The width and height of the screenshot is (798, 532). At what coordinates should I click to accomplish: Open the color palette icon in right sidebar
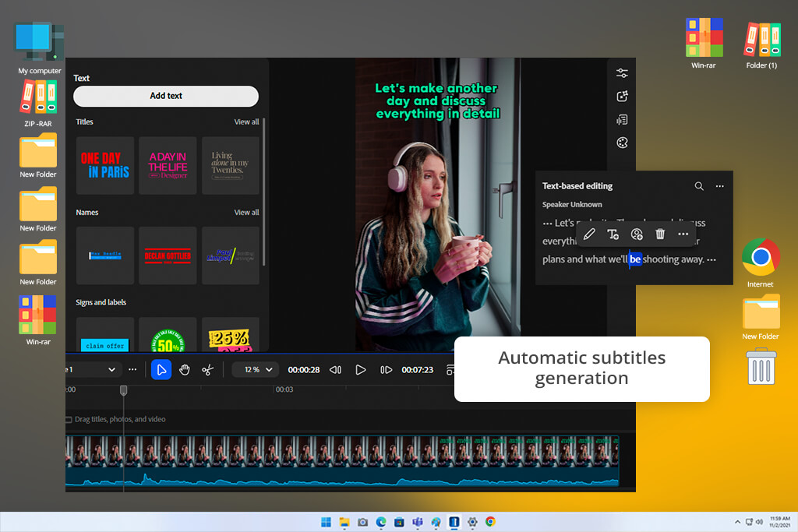(x=622, y=143)
